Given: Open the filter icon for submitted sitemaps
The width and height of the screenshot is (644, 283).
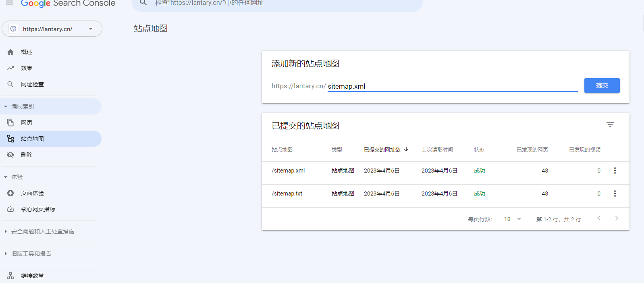Looking at the screenshot, I should [x=610, y=125].
